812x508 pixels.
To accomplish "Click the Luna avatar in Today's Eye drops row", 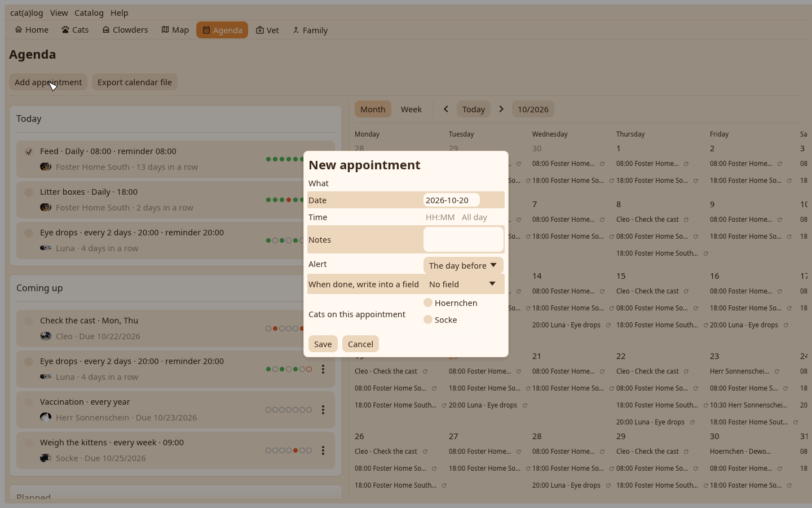I will pos(46,248).
